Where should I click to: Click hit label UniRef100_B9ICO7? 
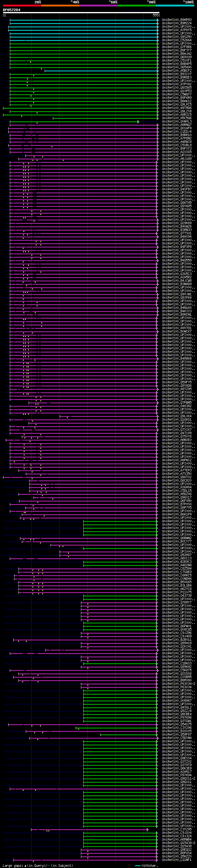176,74
